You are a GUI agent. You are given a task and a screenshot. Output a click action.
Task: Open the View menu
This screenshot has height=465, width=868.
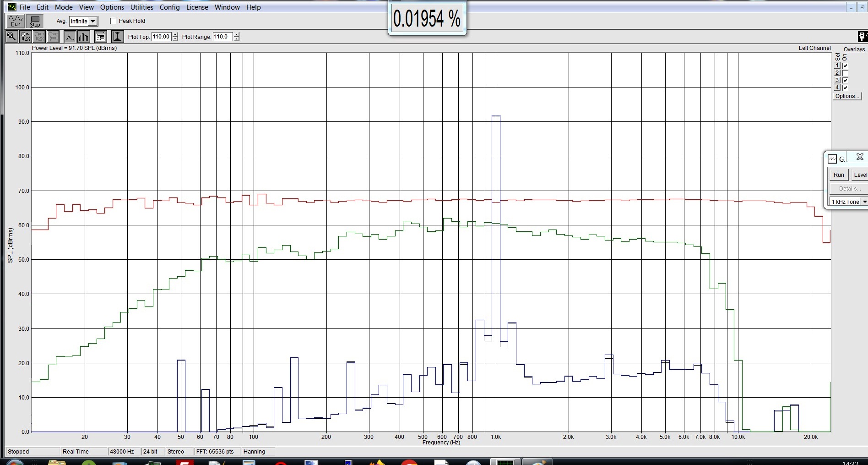click(86, 7)
